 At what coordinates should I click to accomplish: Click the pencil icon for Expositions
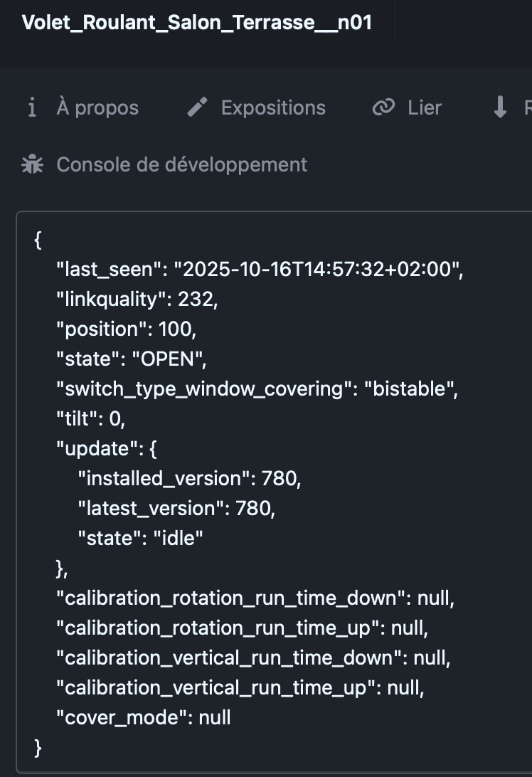click(197, 108)
